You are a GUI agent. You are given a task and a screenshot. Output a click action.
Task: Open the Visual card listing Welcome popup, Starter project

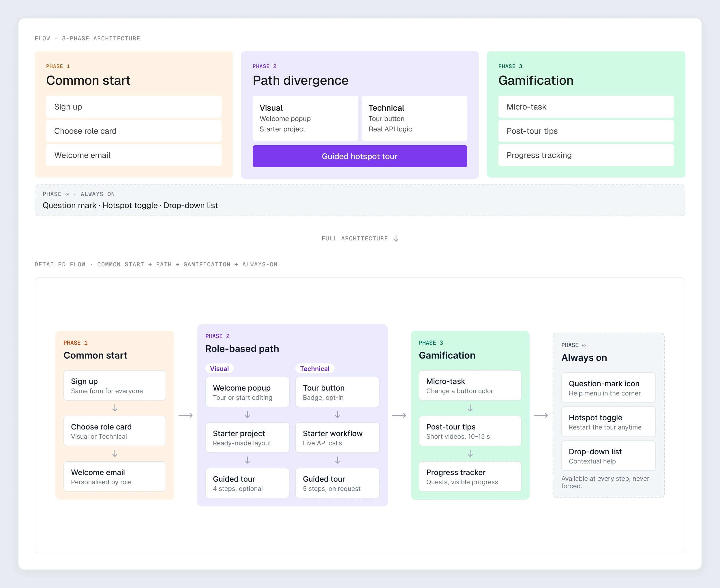tap(305, 118)
